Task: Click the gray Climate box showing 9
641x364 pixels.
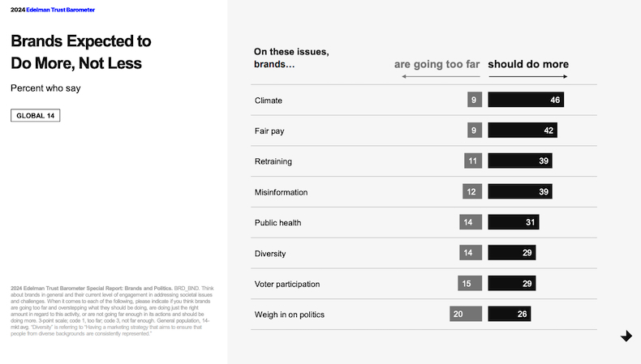Action: click(474, 101)
